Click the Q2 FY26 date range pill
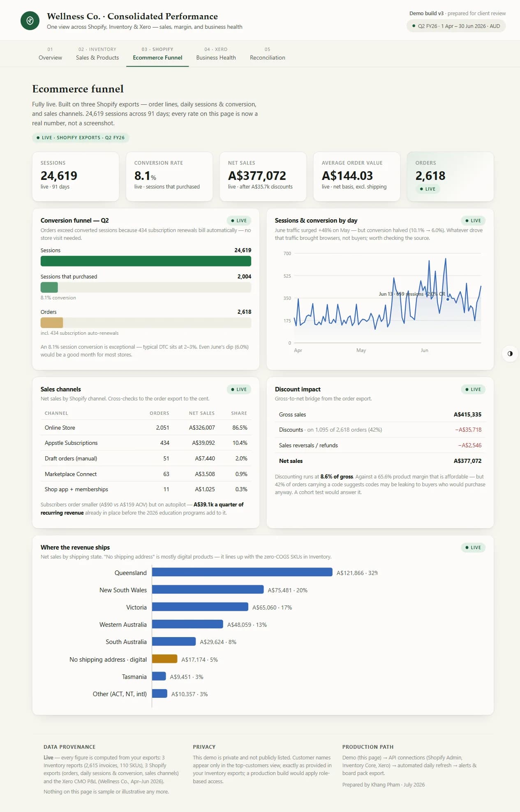 456,26
